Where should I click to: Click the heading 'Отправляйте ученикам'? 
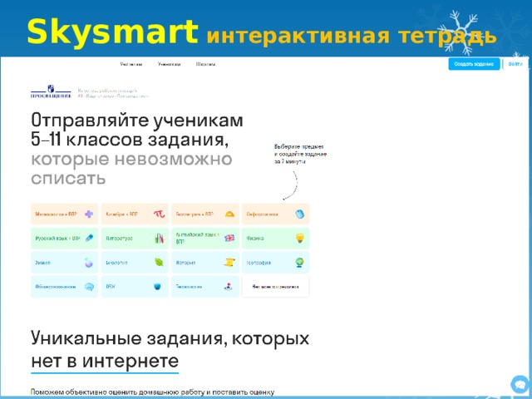tap(137, 120)
